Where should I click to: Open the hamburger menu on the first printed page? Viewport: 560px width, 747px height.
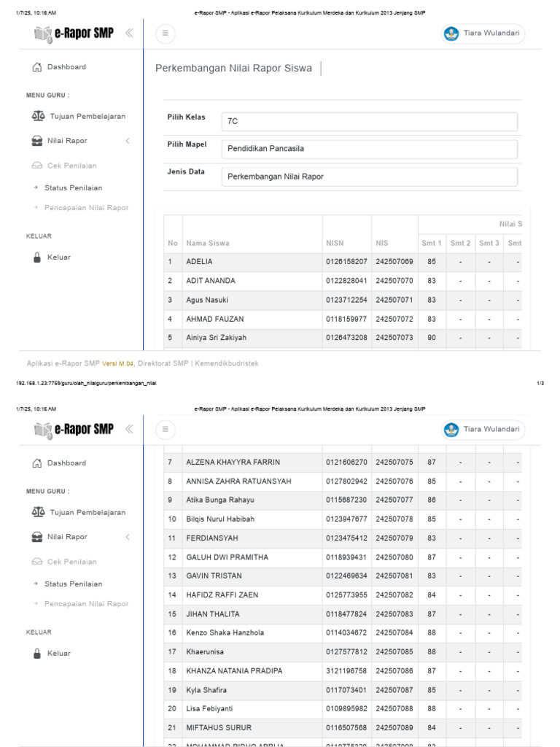[x=166, y=34]
